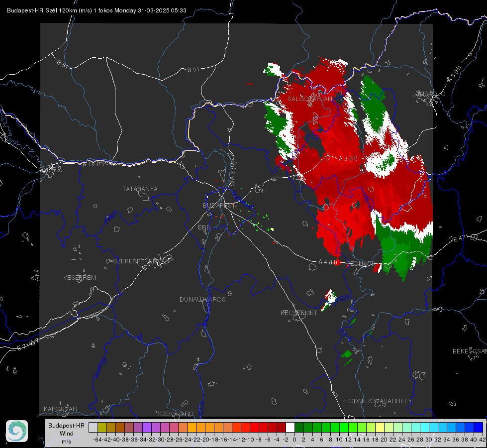Click the legend value '42'
Viewport: 487px width, 448px height.
[483, 440]
